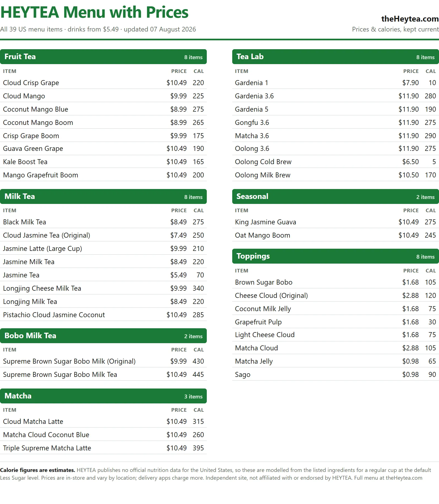439x504 pixels.
Task: Click the Oolong Cold Brew item
Action: click(x=335, y=162)
